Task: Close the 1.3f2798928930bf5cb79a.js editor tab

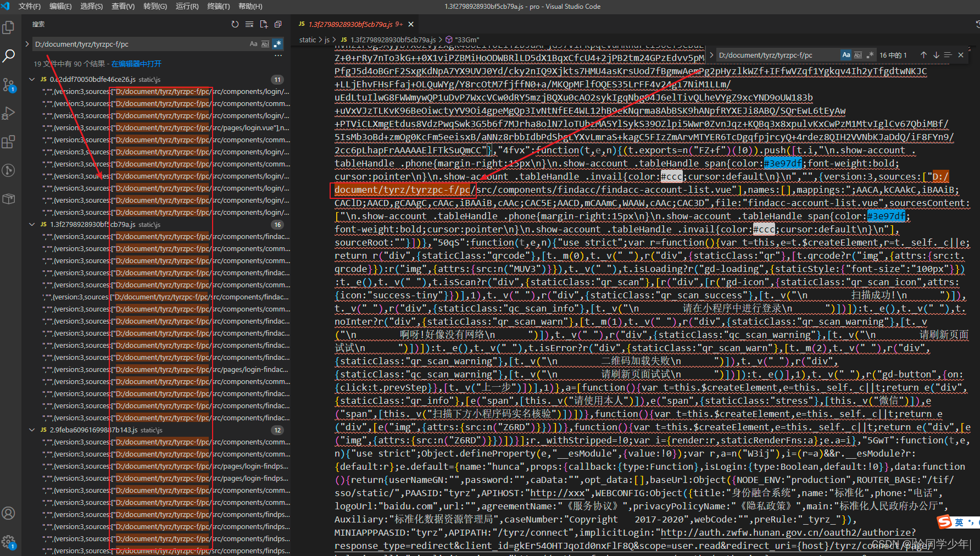Action: pos(411,24)
